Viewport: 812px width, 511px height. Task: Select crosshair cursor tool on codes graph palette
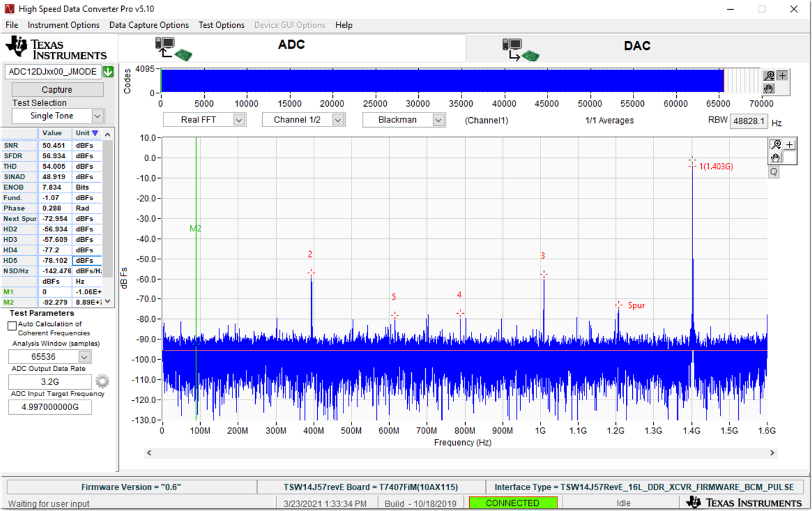782,76
